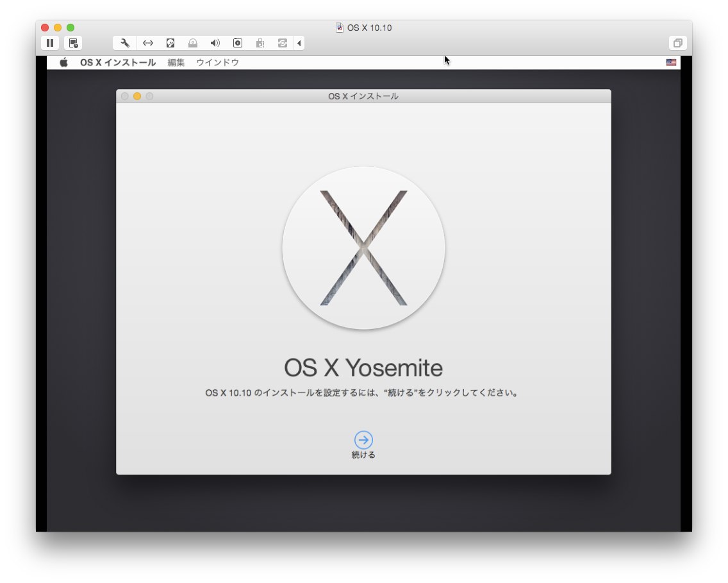Click the USB device icon
This screenshot has height=583, width=728.
pyautogui.click(x=260, y=43)
